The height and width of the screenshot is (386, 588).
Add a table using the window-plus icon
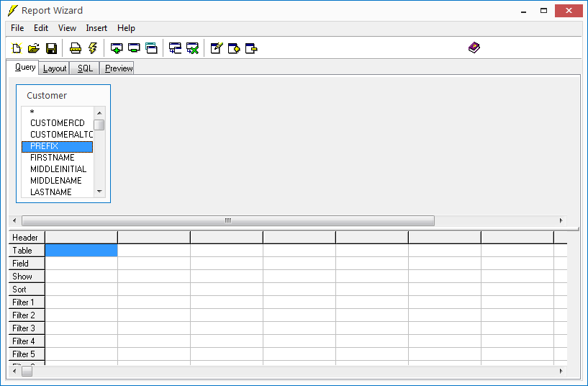point(117,48)
